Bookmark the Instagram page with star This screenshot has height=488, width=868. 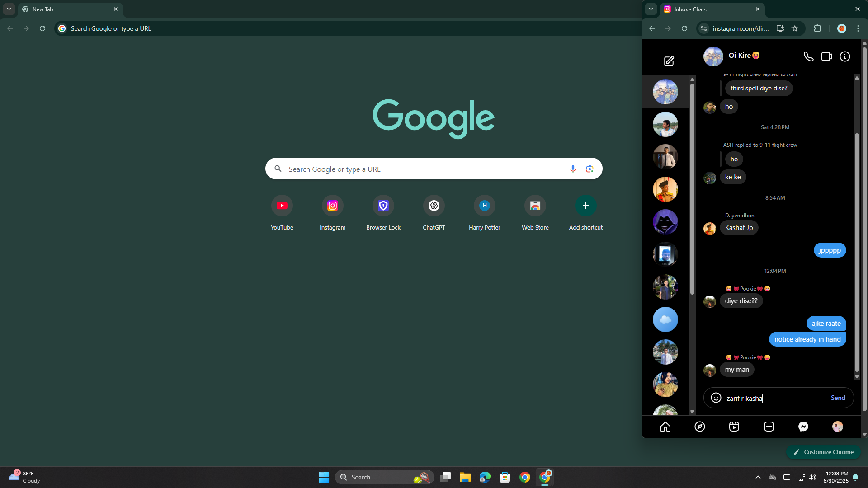[x=795, y=28]
